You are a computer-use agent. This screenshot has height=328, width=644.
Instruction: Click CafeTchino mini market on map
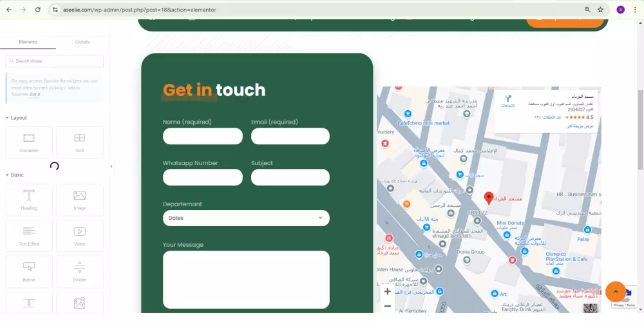(424, 123)
